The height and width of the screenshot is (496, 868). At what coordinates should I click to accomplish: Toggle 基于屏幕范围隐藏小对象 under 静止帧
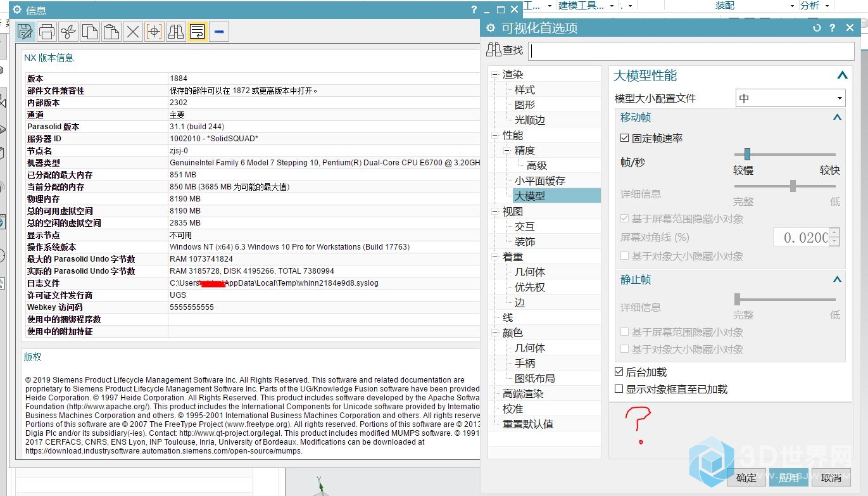625,332
